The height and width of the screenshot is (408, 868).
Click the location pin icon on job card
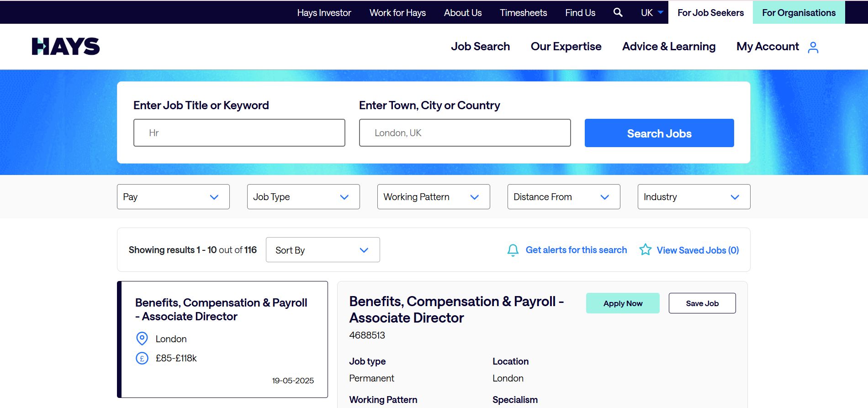tap(142, 339)
